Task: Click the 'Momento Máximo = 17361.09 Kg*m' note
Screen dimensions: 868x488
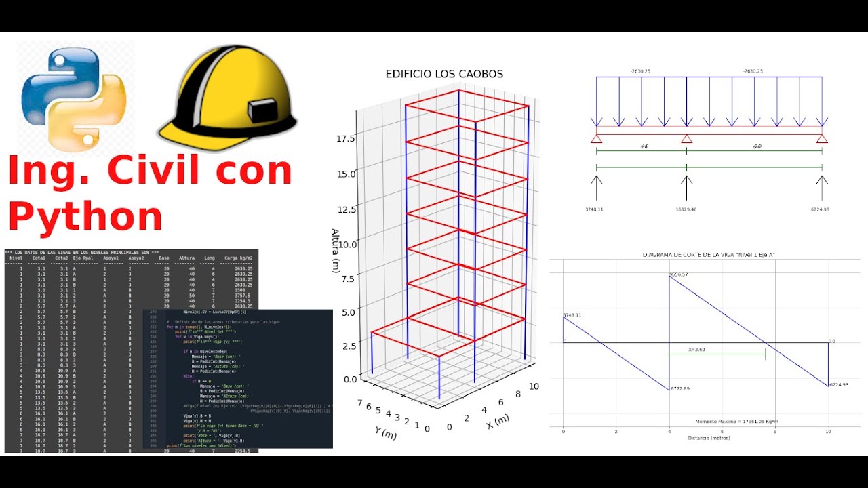Action: click(x=736, y=422)
